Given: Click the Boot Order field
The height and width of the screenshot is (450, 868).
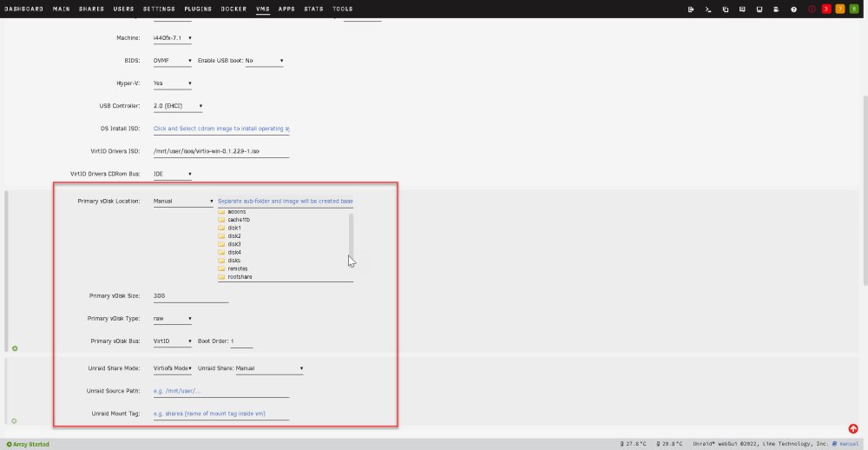Looking at the screenshot, I should tap(242, 341).
